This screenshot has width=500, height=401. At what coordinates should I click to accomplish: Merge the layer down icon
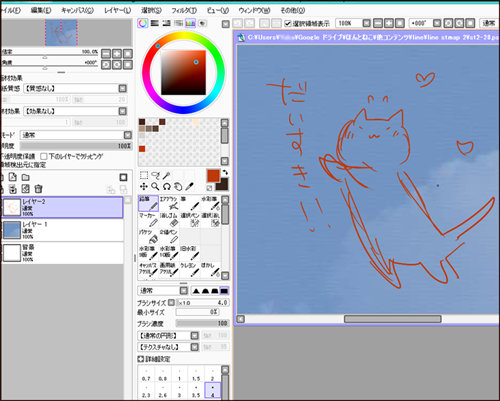pos(13,189)
